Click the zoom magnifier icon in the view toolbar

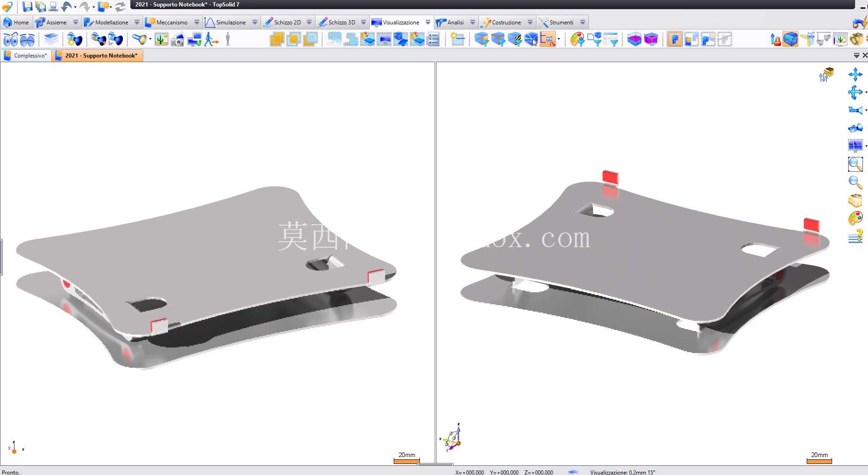[x=855, y=182]
